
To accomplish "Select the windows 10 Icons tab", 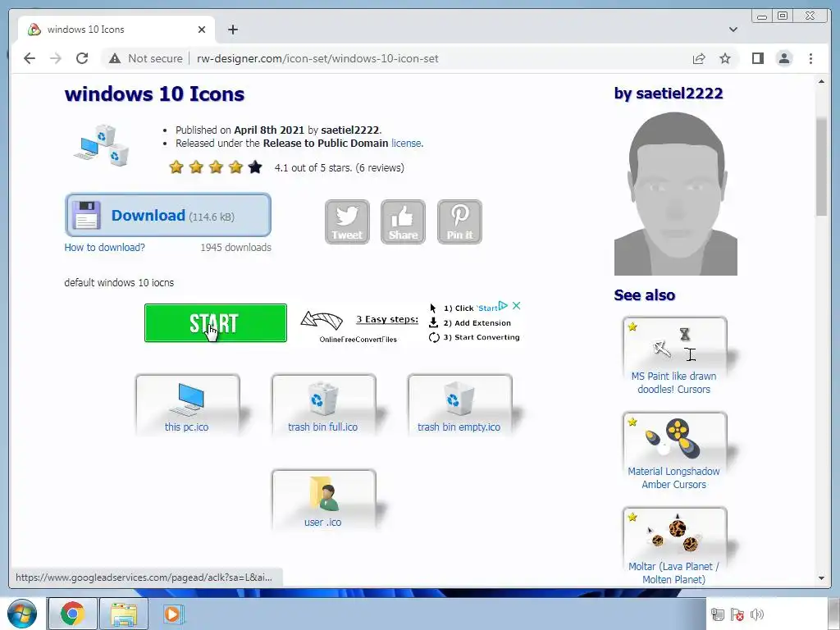I will [x=116, y=30].
